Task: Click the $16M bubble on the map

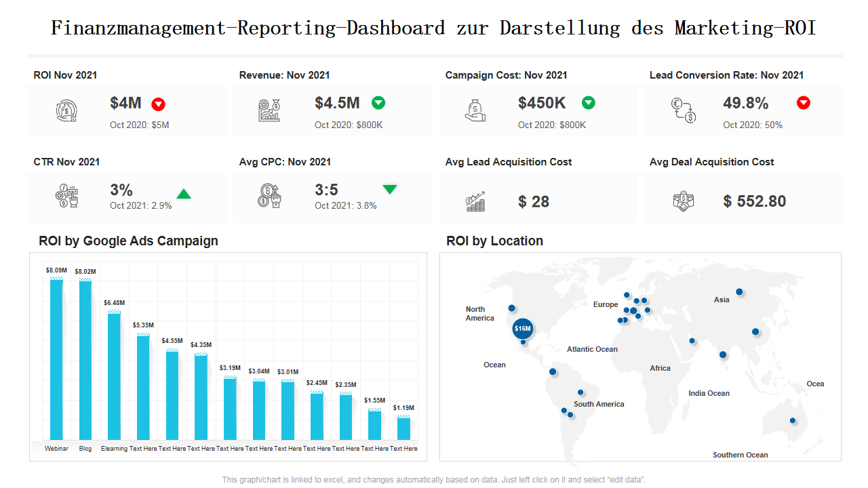Action: 523,329
